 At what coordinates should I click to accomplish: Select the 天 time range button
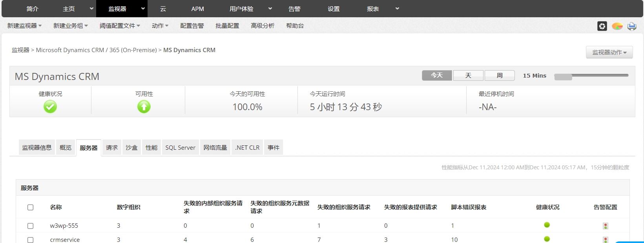468,75
